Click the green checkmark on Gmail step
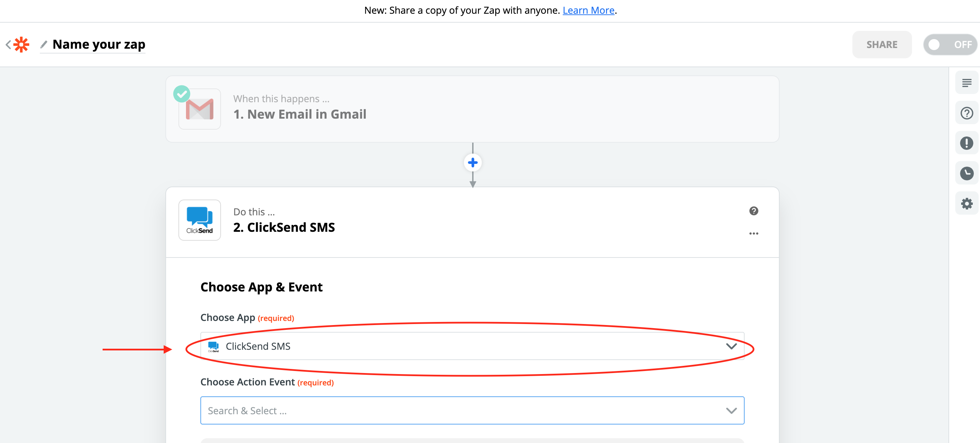980x443 pixels. pyautogui.click(x=182, y=94)
